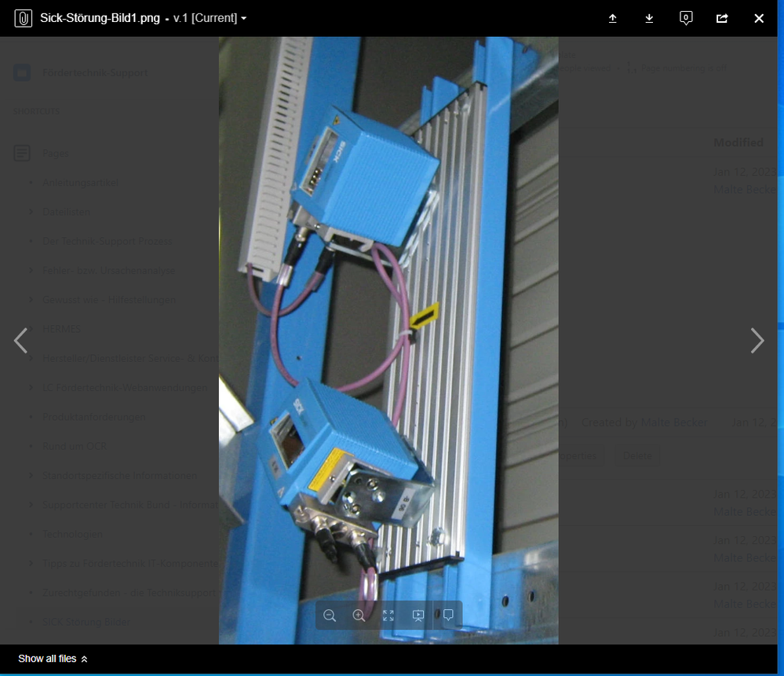The image size is (784, 676).
Task: Click the previewed photo of the SICK scanners
Action: click(x=388, y=340)
